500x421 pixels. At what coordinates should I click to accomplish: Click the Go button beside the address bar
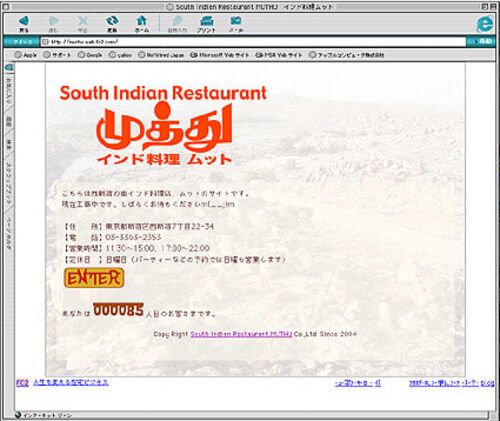coord(481,42)
